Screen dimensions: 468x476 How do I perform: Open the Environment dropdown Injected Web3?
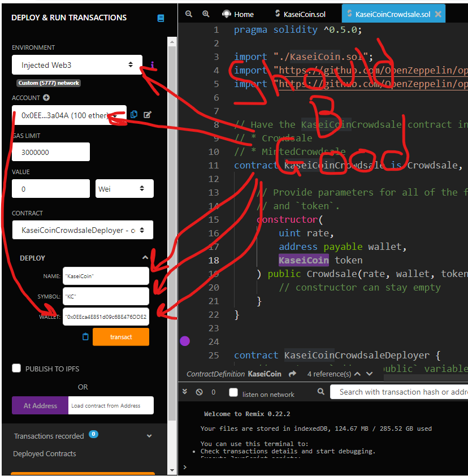click(77, 64)
